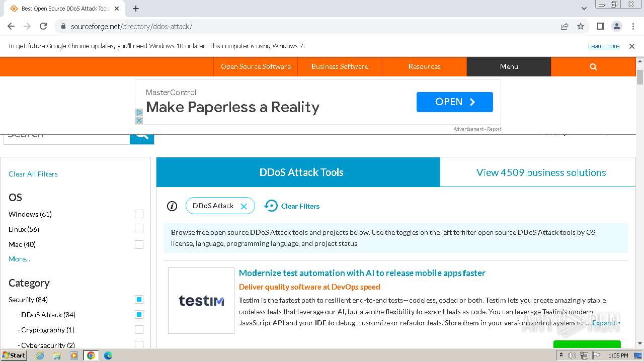
Task: Open the Chrome three-dot menu
Action: 632,26
